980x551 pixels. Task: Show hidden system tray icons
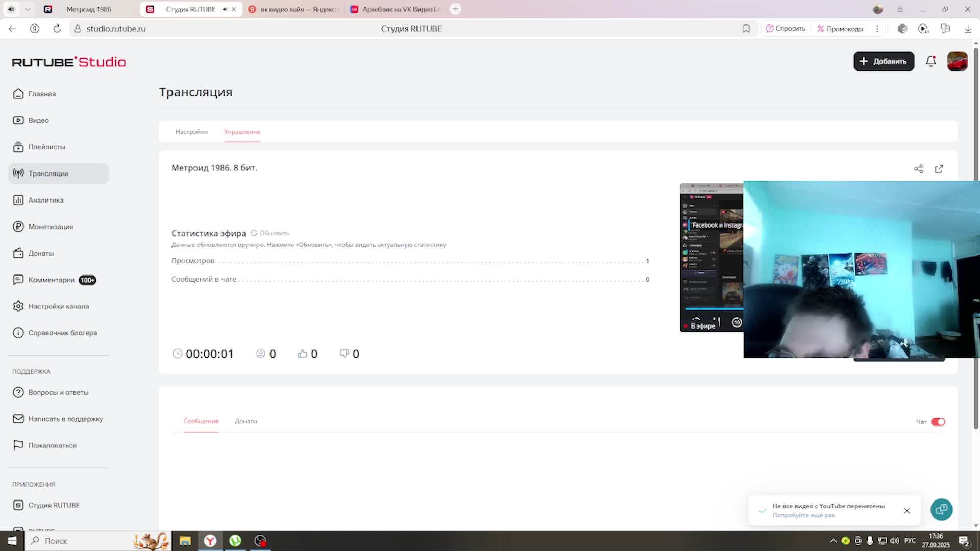coord(833,541)
